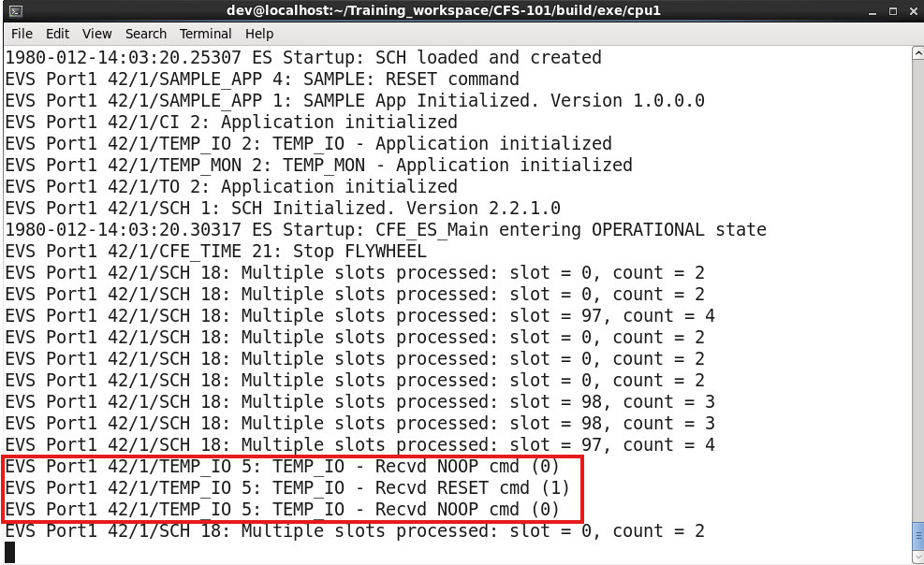Open the Edit menu
Screen dimensions: 924x565
(x=57, y=34)
